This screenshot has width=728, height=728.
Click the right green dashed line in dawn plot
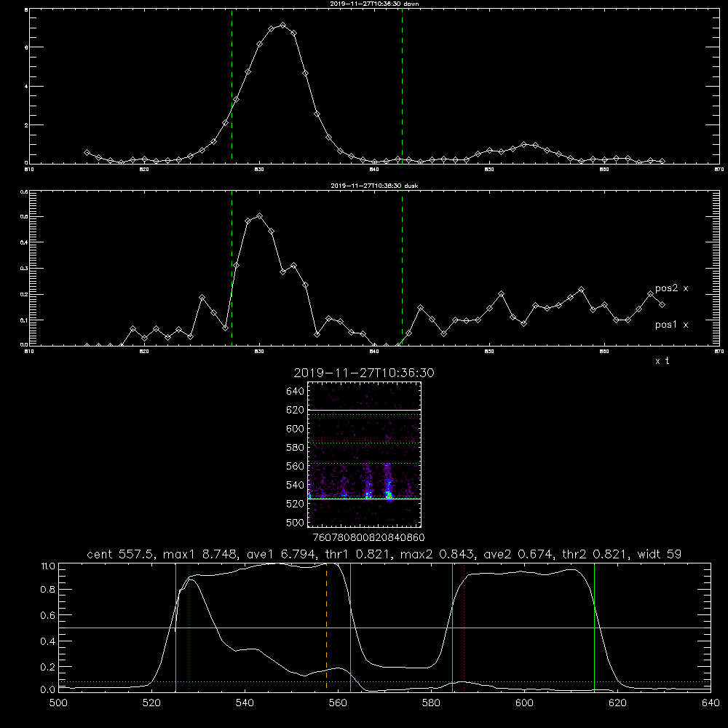pos(402,87)
